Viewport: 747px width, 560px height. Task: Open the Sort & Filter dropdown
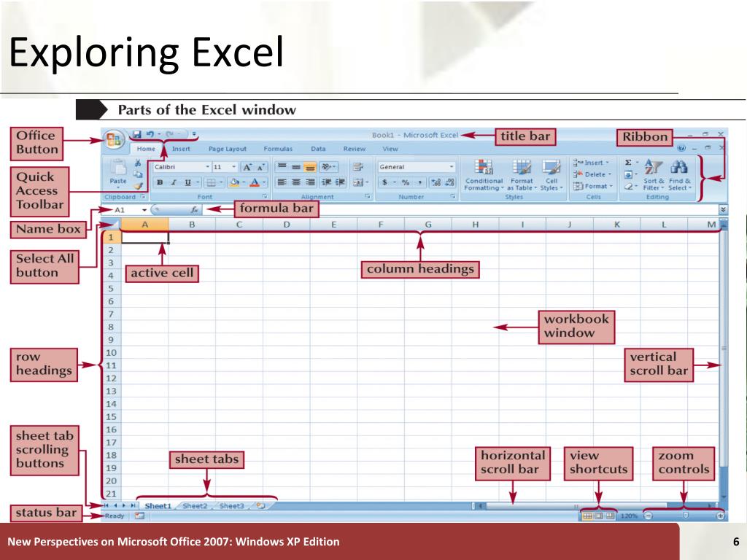coord(654,175)
